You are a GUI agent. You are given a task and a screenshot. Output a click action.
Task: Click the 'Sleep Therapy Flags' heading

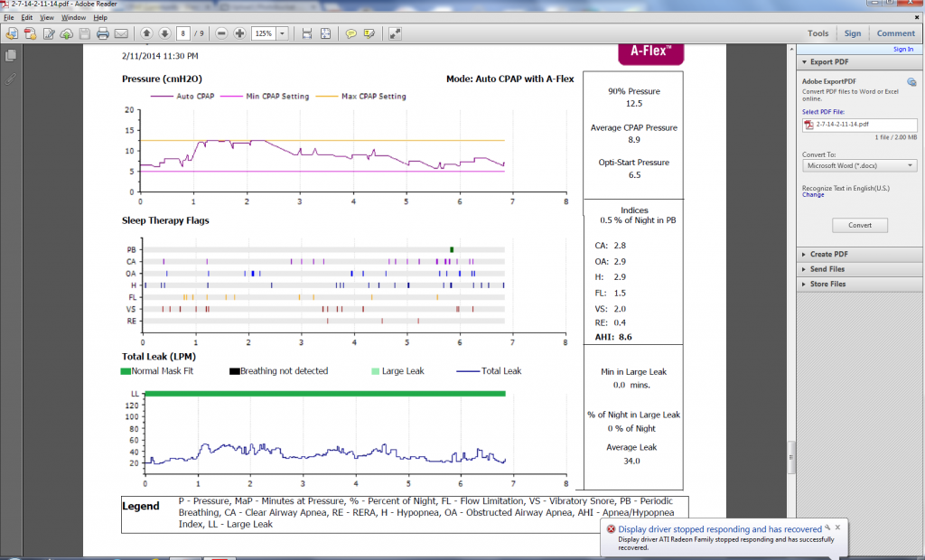point(165,220)
